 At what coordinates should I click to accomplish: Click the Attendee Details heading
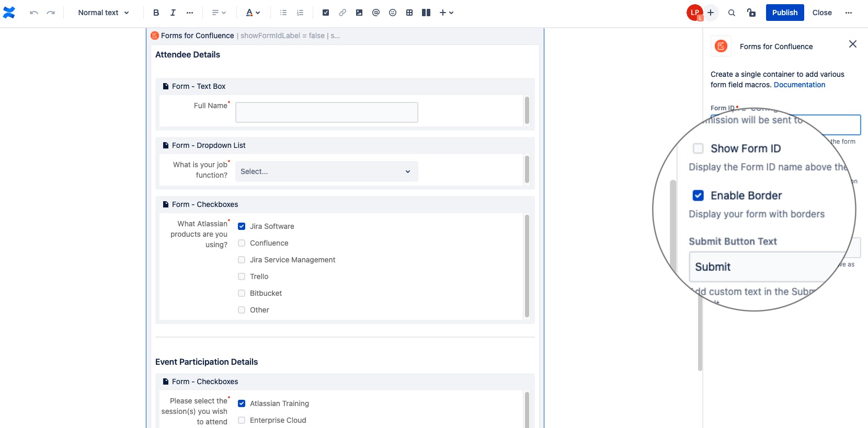click(x=188, y=54)
